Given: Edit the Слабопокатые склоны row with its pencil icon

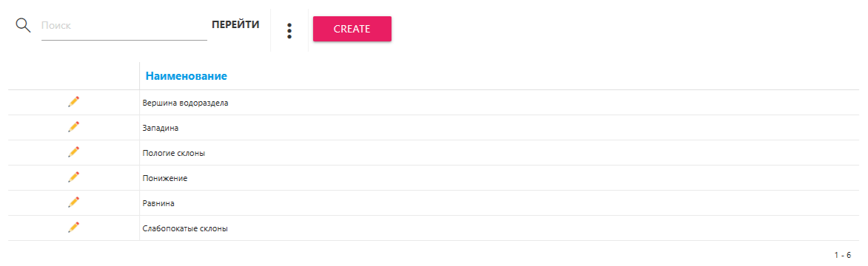Looking at the screenshot, I should pyautogui.click(x=73, y=228).
